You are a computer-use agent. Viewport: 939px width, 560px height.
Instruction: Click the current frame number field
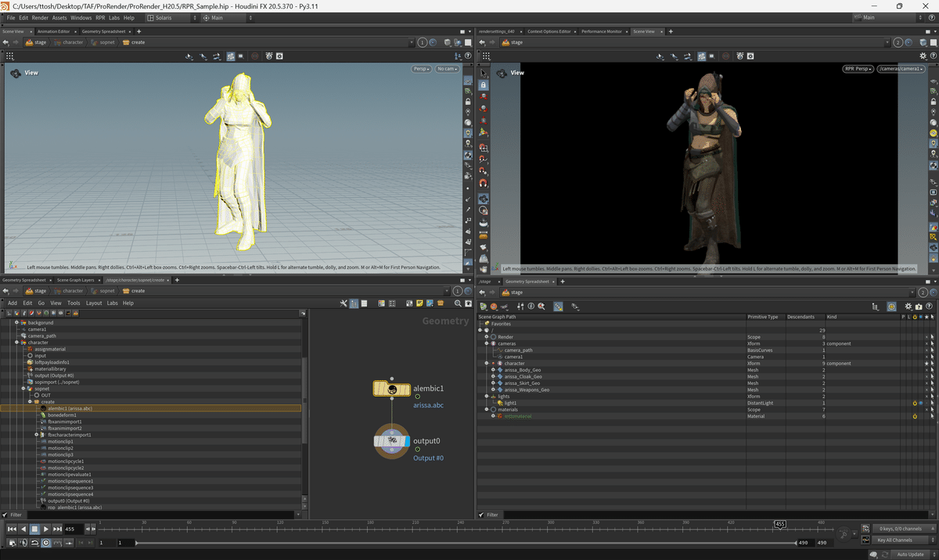(71, 529)
